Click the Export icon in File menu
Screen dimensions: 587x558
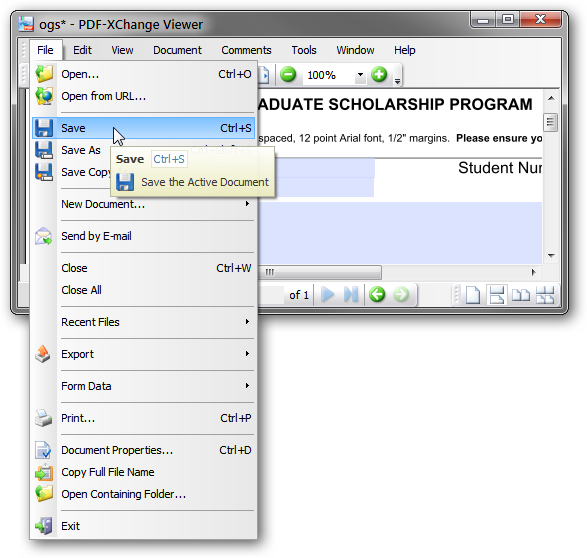point(43,354)
